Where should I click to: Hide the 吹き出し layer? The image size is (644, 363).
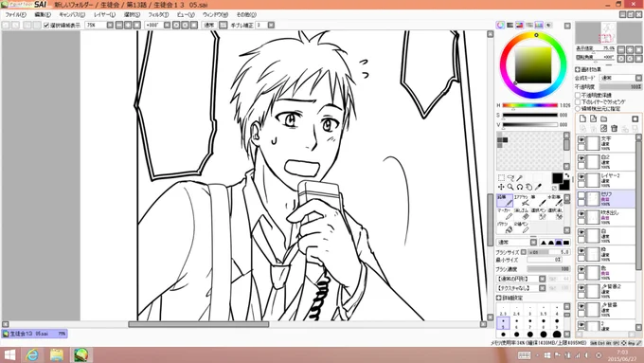tap(581, 214)
